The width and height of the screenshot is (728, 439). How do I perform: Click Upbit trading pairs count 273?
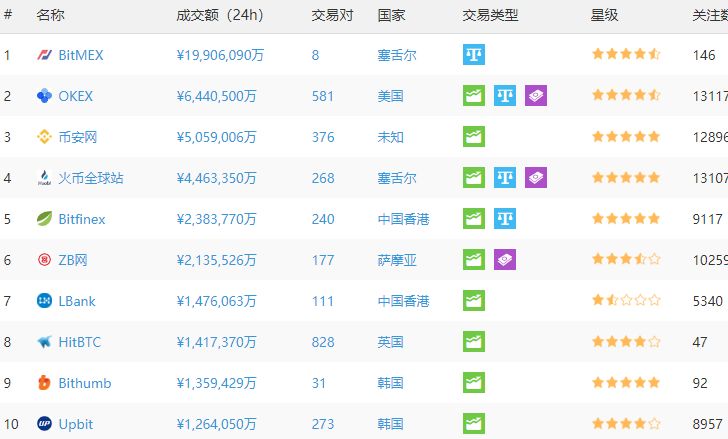tap(323, 424)
